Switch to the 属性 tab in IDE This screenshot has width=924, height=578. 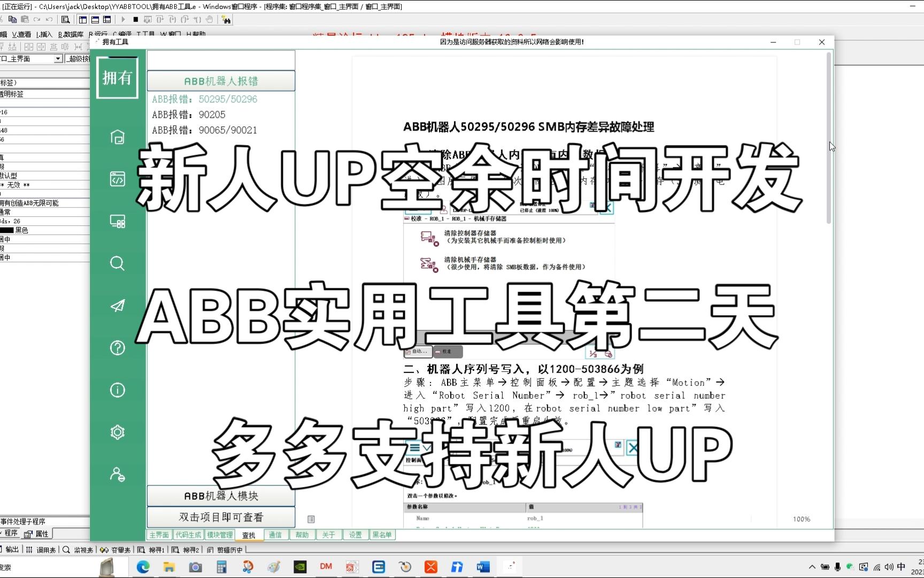click(36, 534)
